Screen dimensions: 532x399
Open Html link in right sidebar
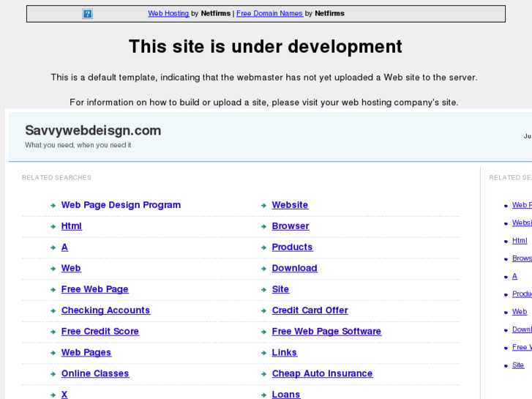520,240
